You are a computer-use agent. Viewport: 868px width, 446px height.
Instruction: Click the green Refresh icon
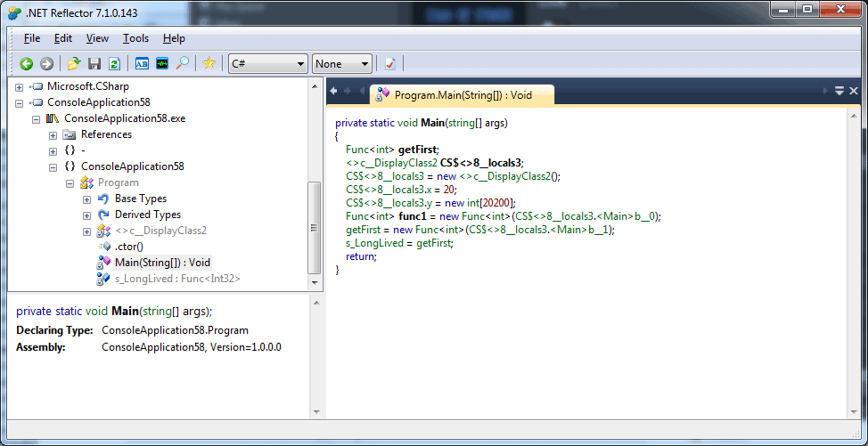point(114,64)
